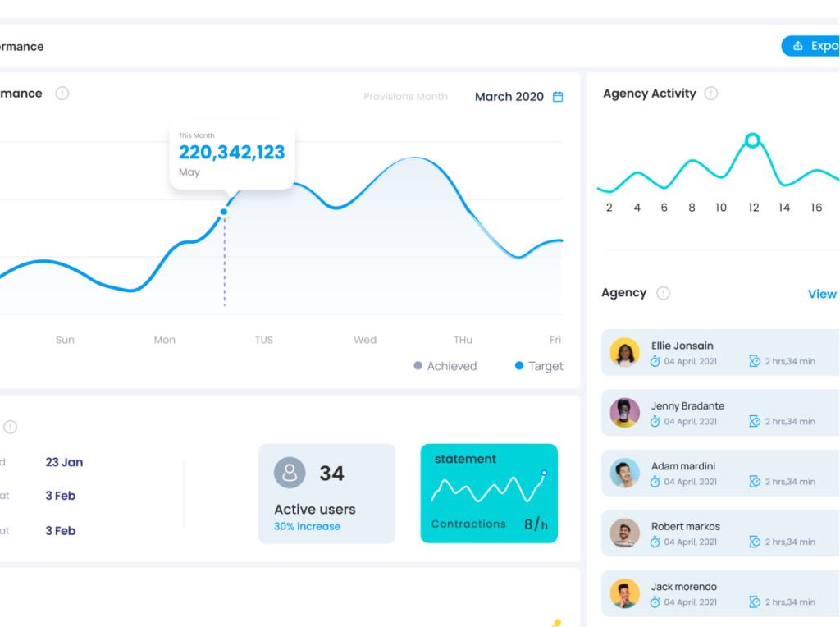Image resolution: width=840 pixels, height=627 pixels.
Task: Click info icon next to Agency Activity
Action: click(711, 94)
